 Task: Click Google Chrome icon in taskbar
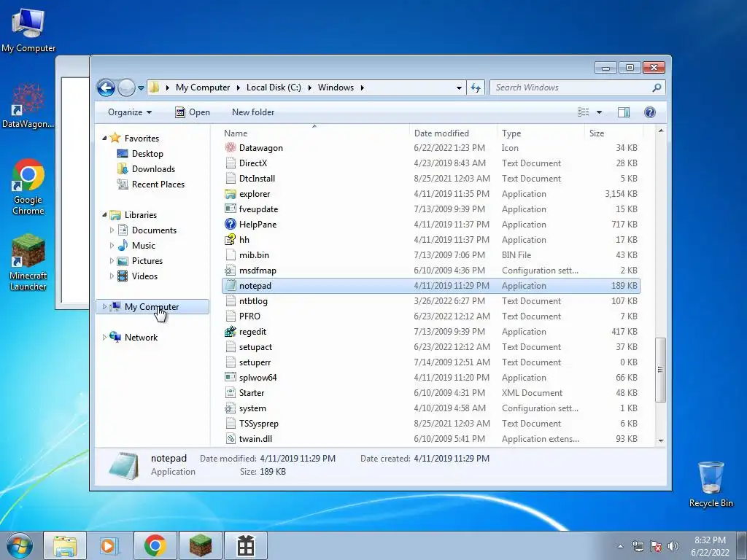coord(155,545)
